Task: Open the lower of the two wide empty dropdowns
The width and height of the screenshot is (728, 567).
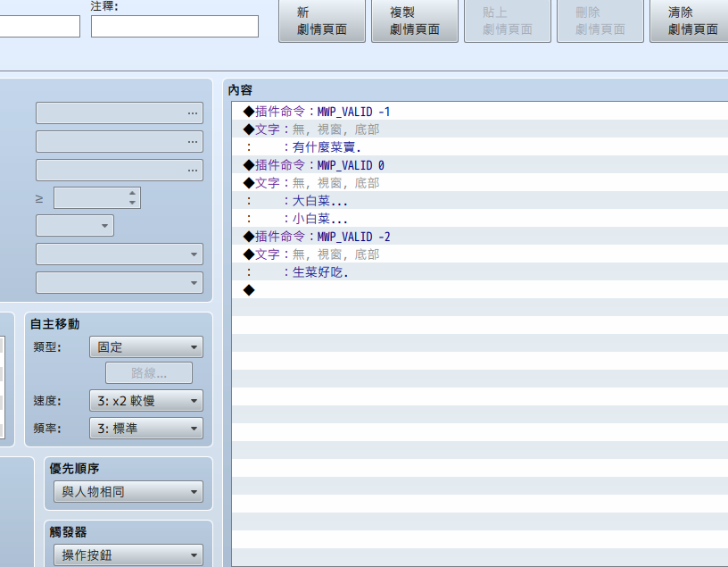Action: click(120, 282)
